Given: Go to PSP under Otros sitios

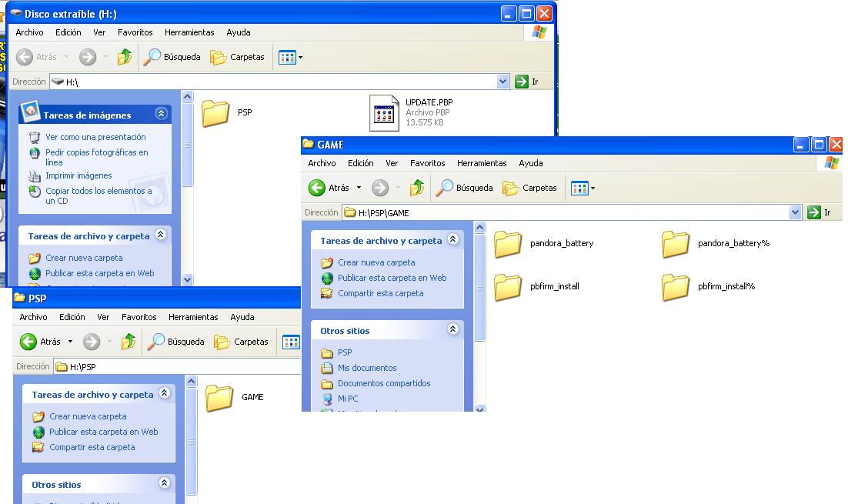Looking at the screenshot, I should coord(345,352).
